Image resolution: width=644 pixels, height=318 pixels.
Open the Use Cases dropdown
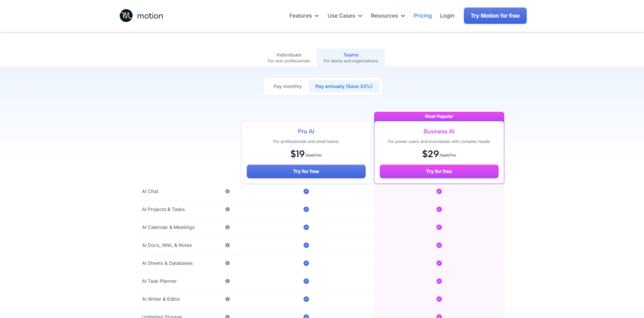pyautogui.click(x=345, y=16)
